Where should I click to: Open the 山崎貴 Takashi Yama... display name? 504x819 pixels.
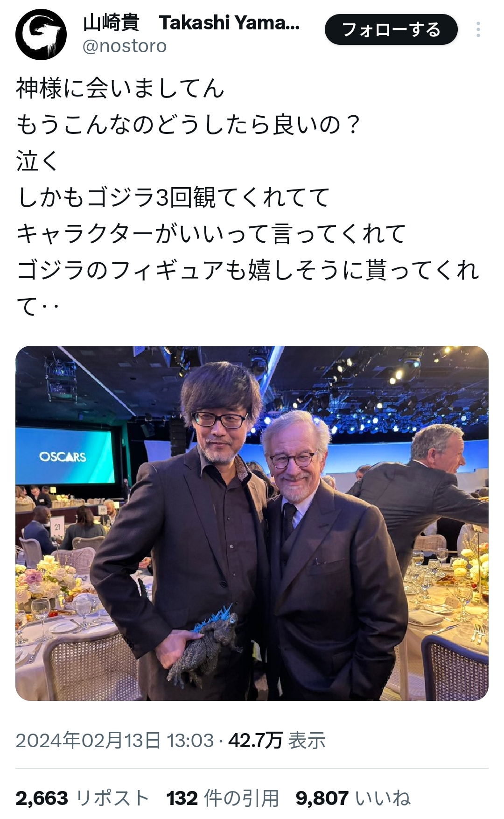point(192,22)
